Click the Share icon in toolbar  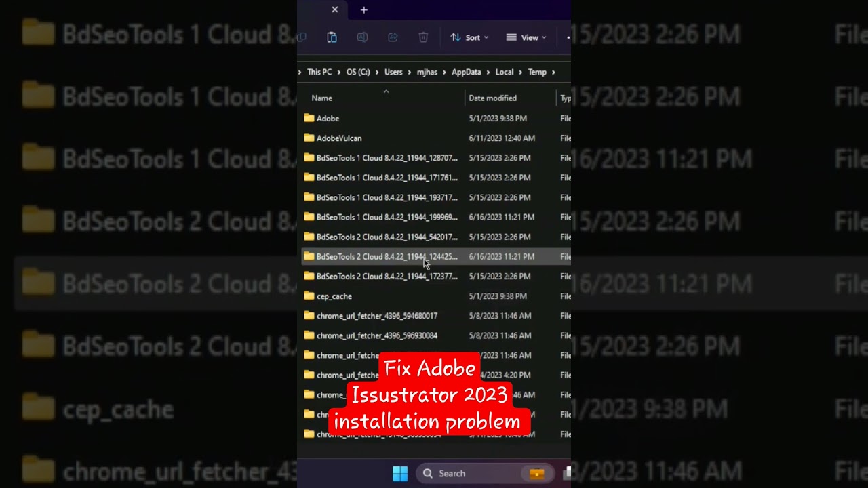click(393, 37)
